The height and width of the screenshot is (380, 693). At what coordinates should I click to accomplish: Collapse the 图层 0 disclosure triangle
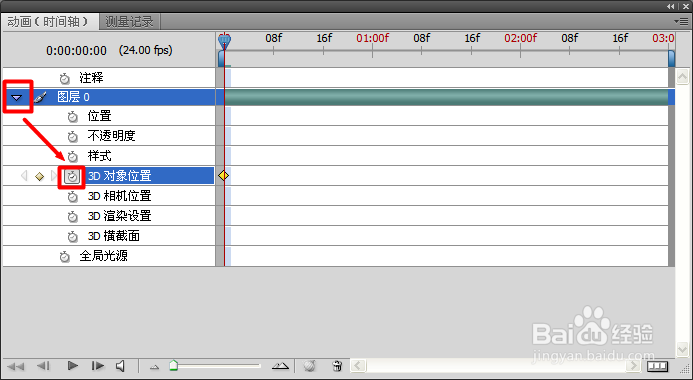coord(17,97)
